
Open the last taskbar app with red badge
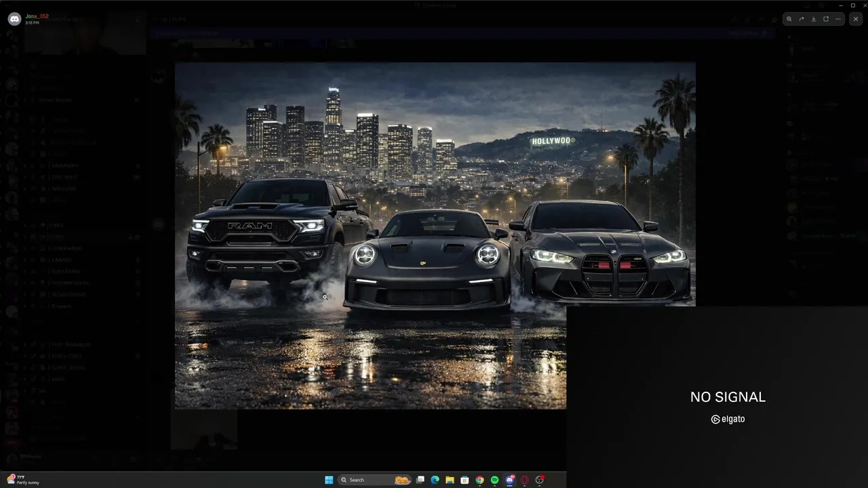(540, 480)
